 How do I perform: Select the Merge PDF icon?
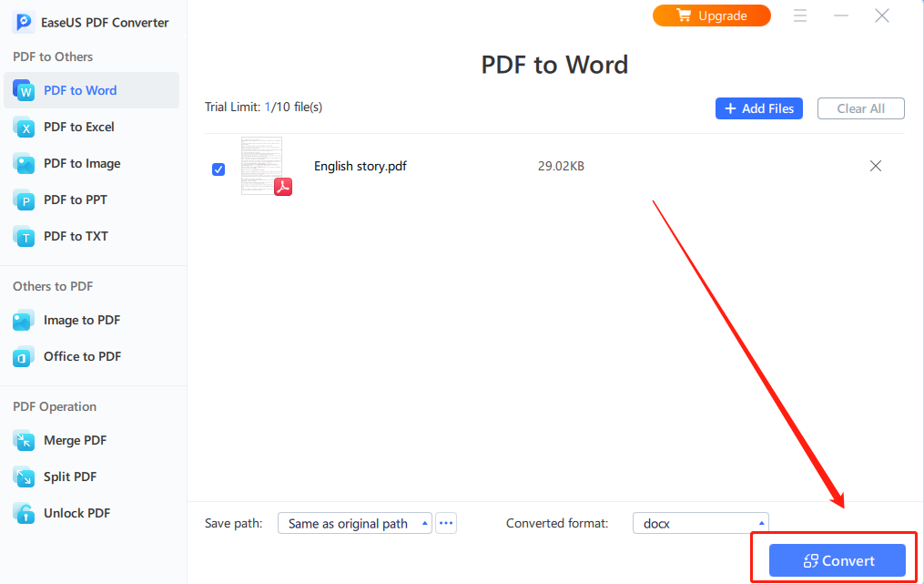pos(25,440)
